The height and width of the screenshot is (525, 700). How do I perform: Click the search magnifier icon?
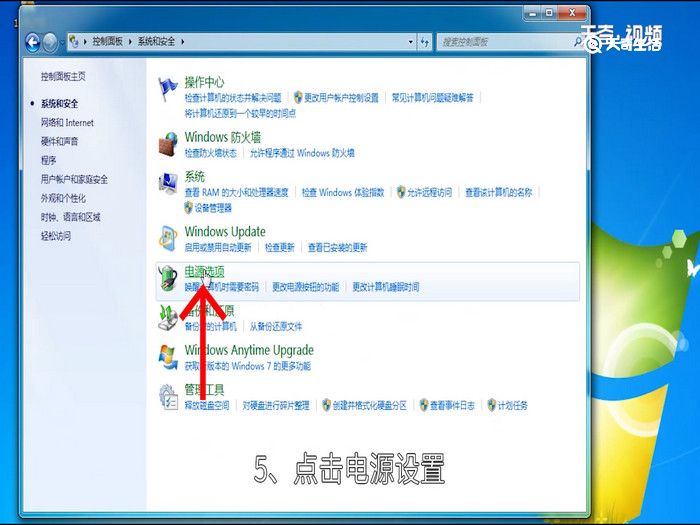click(x=577, y=42)
